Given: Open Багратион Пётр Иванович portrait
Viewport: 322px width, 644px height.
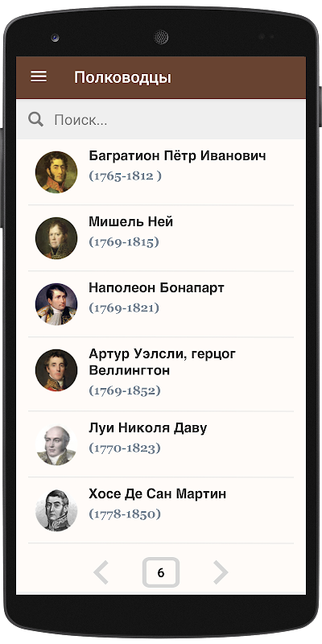Looking at the screenshot, I should tap(56, 172).
